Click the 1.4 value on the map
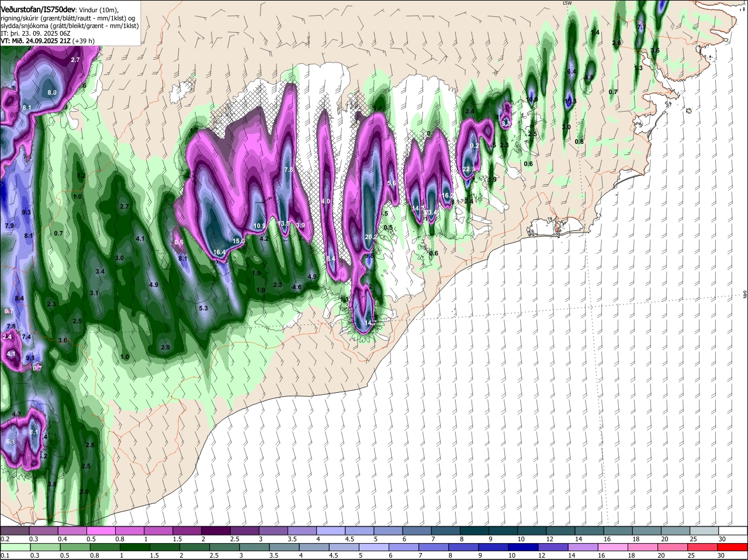The height and width of the screenshot is (560, 748). pos(595,32)
